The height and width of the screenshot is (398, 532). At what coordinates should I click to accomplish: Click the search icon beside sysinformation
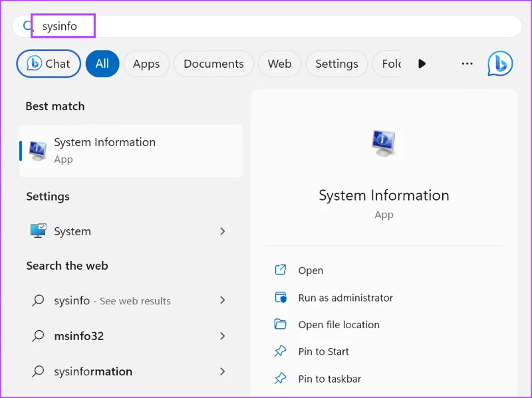(x=38, y=371)
